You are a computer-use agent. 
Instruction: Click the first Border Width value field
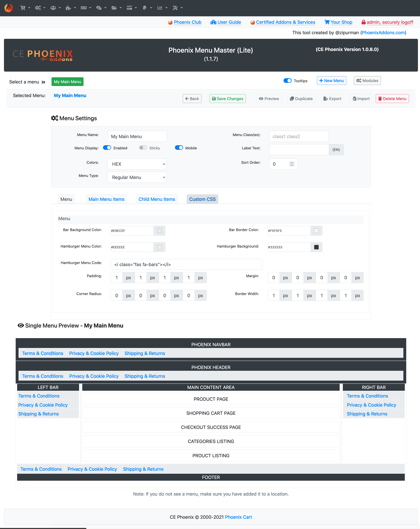click(273, 295)
